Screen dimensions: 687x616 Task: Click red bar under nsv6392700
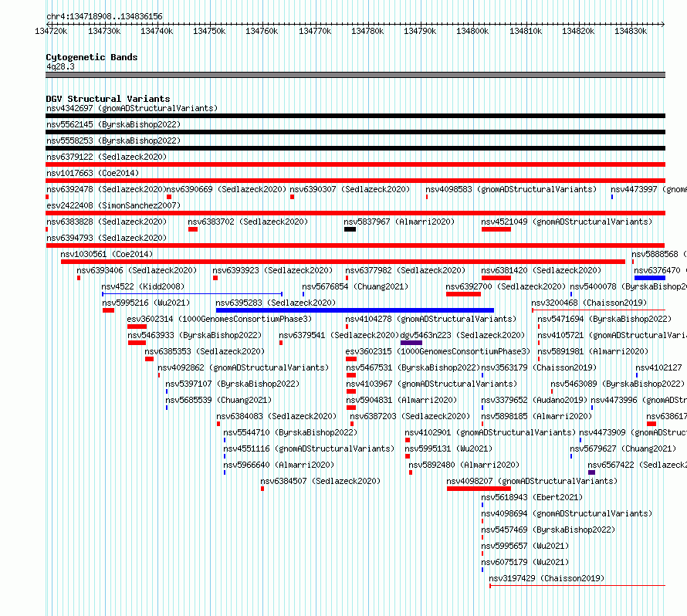tap(464, 294)
